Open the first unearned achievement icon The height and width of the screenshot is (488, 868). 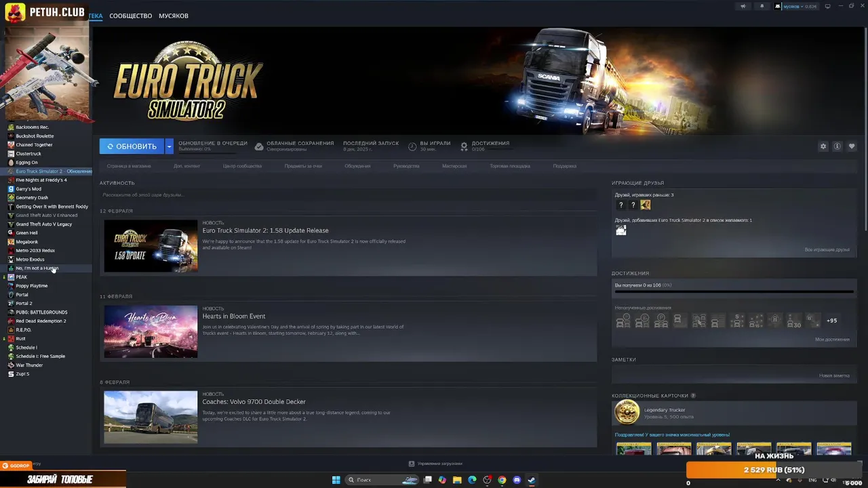pos(623,321)
